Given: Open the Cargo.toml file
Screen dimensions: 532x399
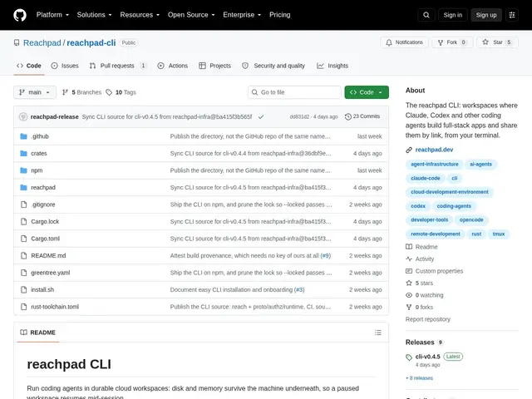Looking at the screenshot, I should (46, 239).
